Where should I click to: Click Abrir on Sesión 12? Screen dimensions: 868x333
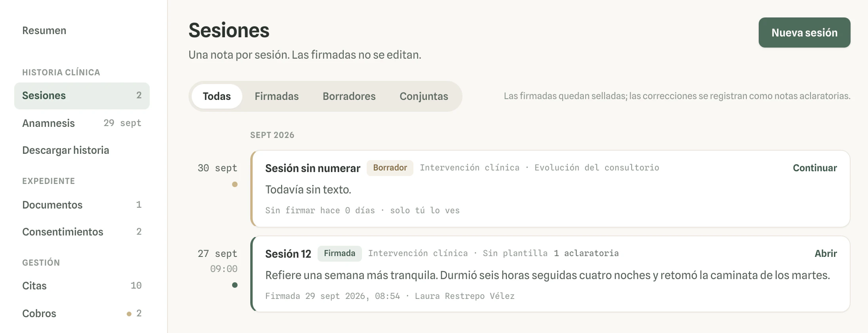click(826, 254)
